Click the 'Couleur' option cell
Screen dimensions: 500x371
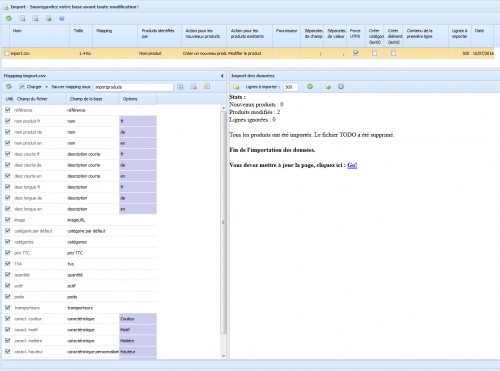tap(138, 319)
